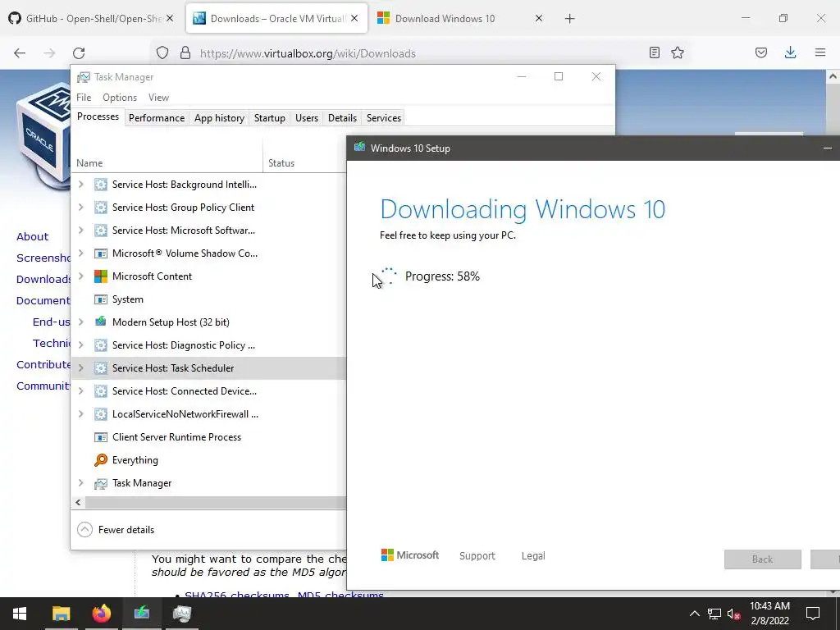
Task: Reload the VirtualBox downloads page
Action: coord(79,53)
